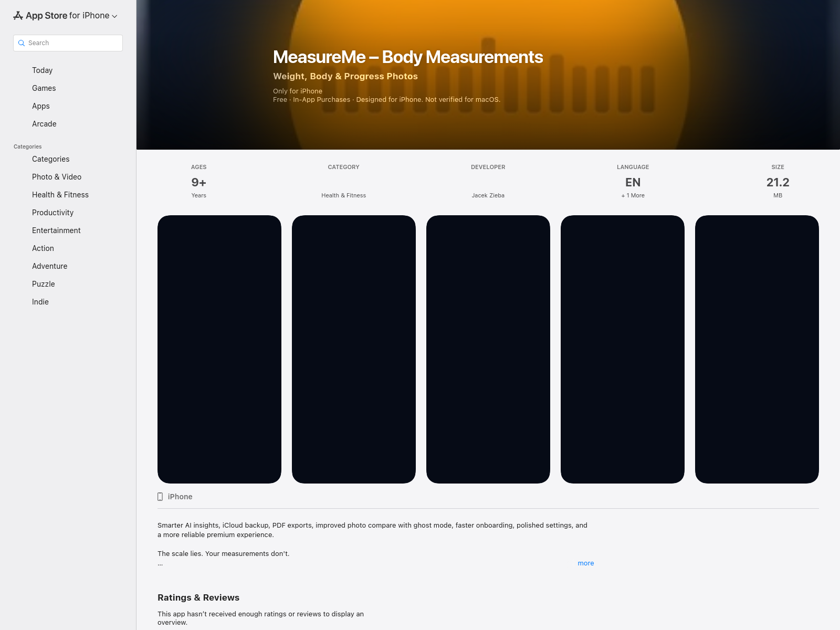Expand the App Store platform chevron dropdown
840x630 pixels.
coord(114,16)
